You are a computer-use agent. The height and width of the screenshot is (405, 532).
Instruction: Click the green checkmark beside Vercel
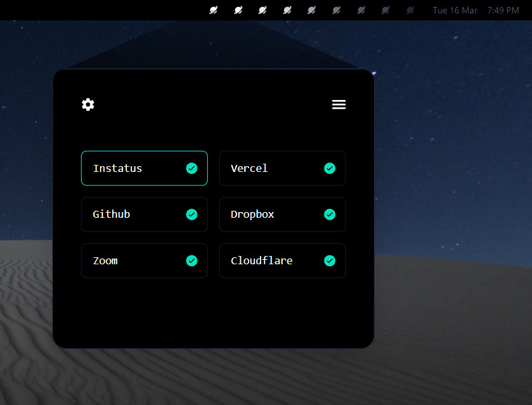[x=330, y=168]
